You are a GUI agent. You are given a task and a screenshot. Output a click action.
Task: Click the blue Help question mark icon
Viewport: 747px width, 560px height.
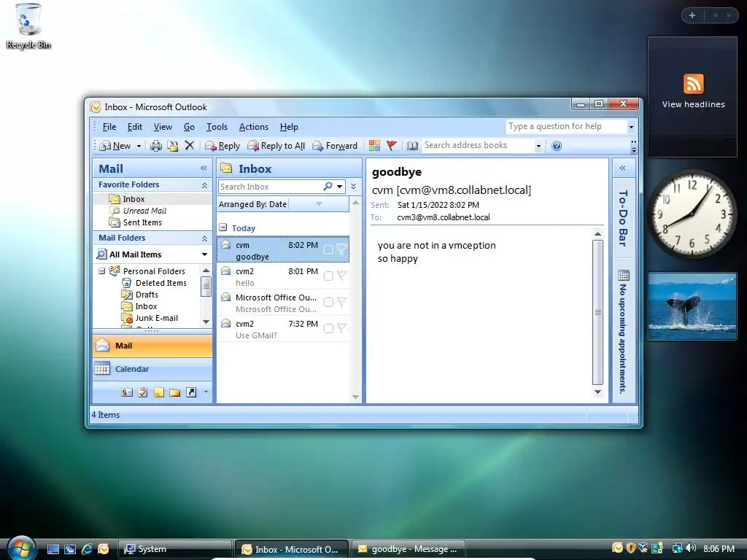pyautogui.click(x=557, y=146)
